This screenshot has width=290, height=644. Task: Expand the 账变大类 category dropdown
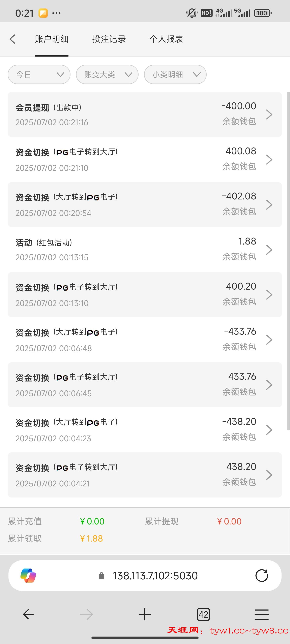(107, 74)
